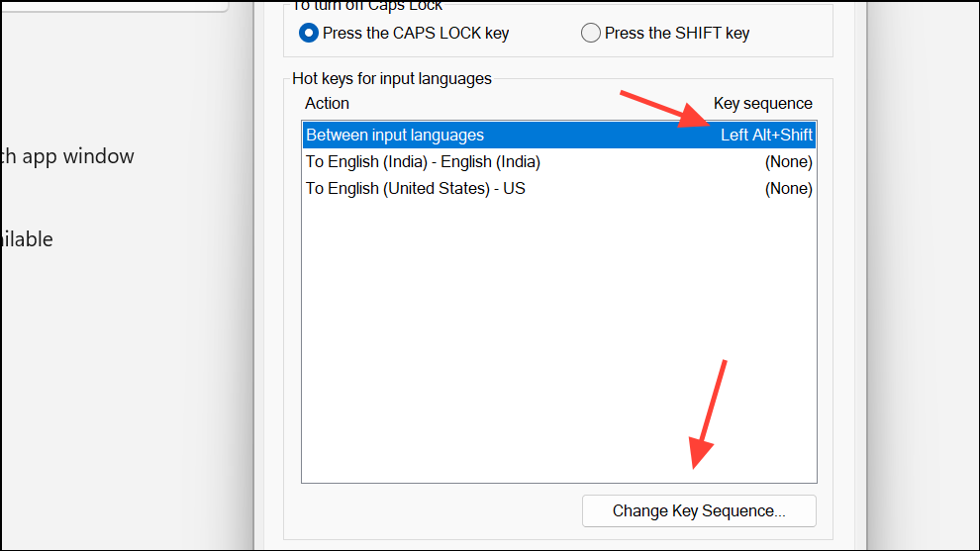Click the app window text in background settings
The height and width of the screenshot is (551, 980).
click(x=67, y=156)
